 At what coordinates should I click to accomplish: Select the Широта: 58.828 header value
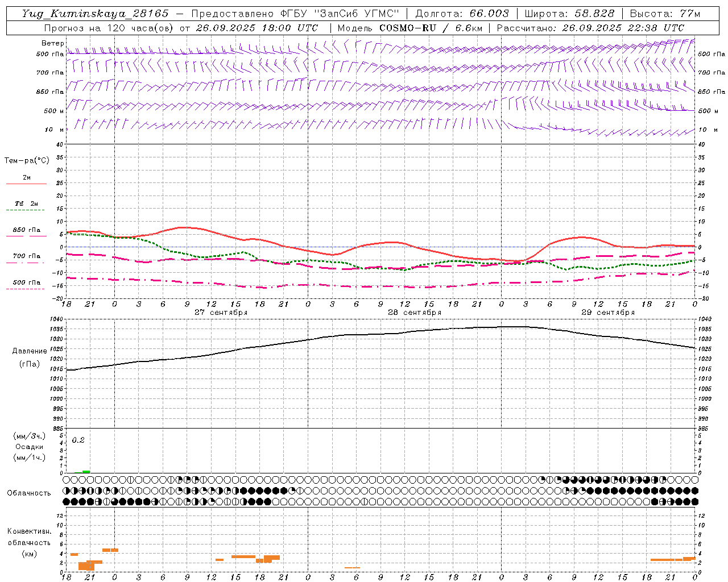tap(569, 14)
